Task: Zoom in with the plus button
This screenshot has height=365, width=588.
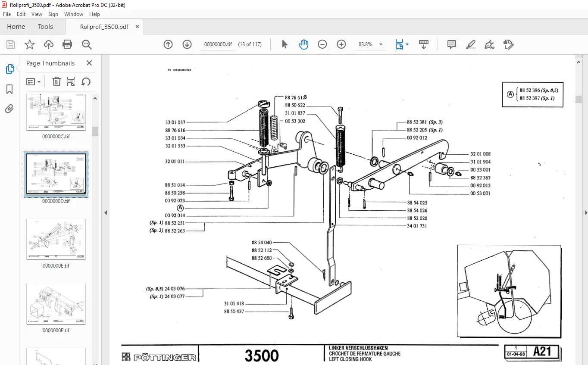Action: pos(341,44)
